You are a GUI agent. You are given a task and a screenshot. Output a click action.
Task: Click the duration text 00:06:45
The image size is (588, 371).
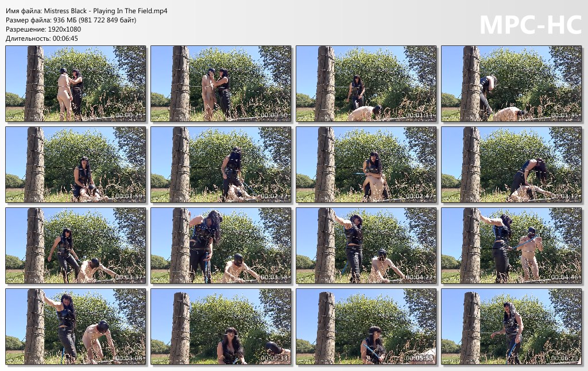[x=65, y=38]
